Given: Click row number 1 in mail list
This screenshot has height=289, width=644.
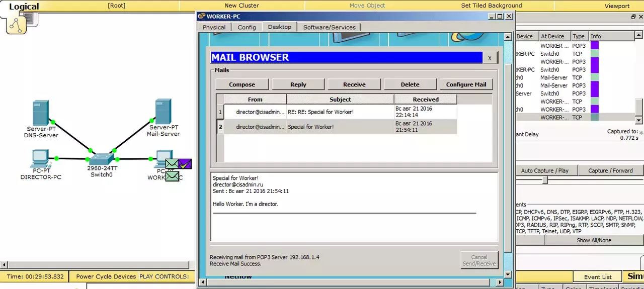Looking at the screenshot, I should tap(220, 112).
